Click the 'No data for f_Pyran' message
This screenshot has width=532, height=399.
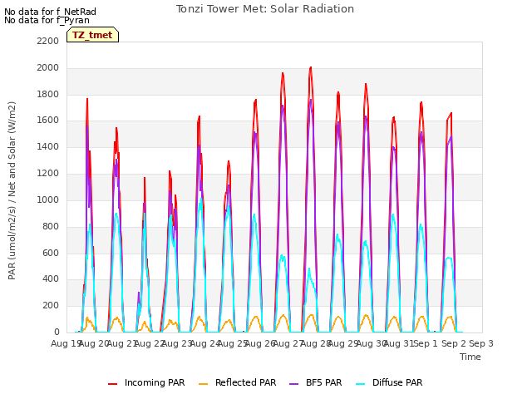coord(47,20)
